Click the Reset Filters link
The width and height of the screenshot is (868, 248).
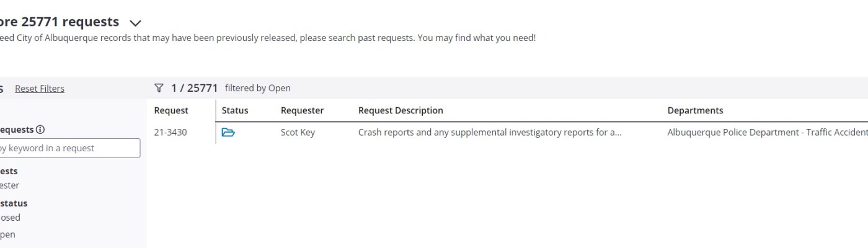pyautogui.click(x=40, y=89)
